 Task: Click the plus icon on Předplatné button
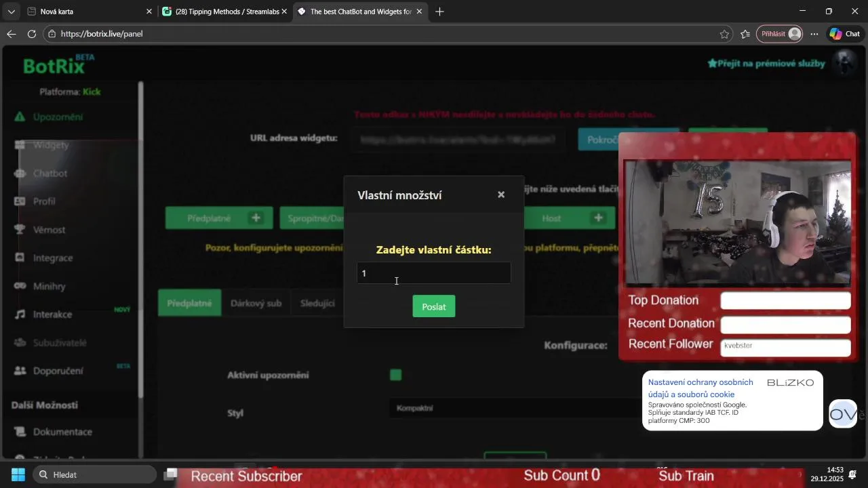coord(256,218)
